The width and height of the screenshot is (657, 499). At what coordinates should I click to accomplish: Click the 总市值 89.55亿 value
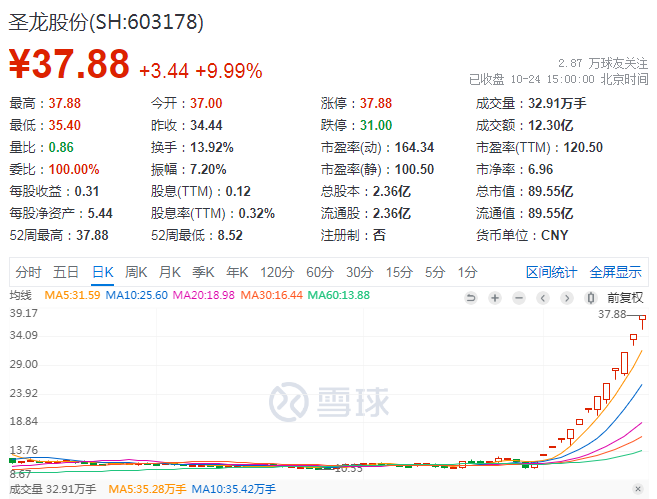click(550, 191)
